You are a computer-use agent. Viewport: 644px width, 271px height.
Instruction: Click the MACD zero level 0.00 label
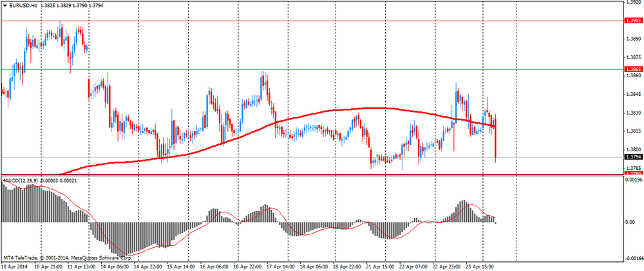tap(631, 222)
